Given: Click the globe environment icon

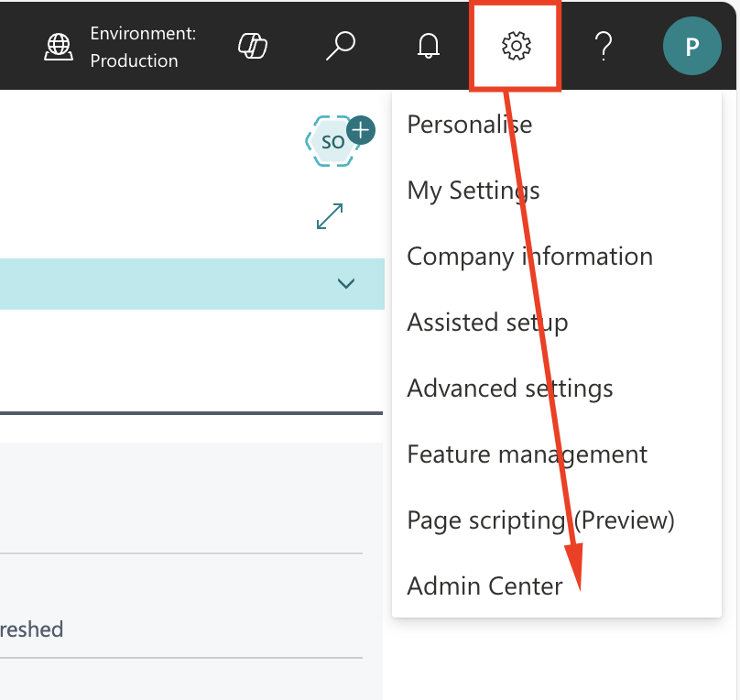Looking at the screenshot, I should coord(59,47).
